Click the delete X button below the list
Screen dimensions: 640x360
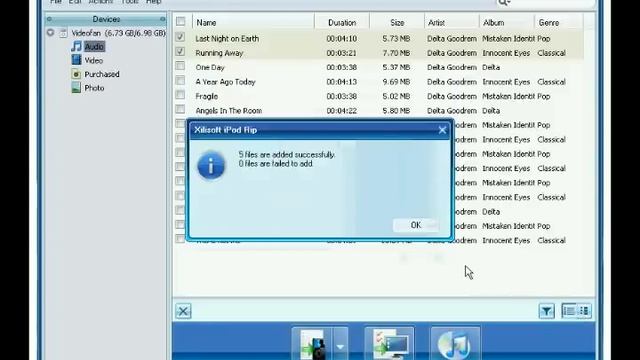183,311
